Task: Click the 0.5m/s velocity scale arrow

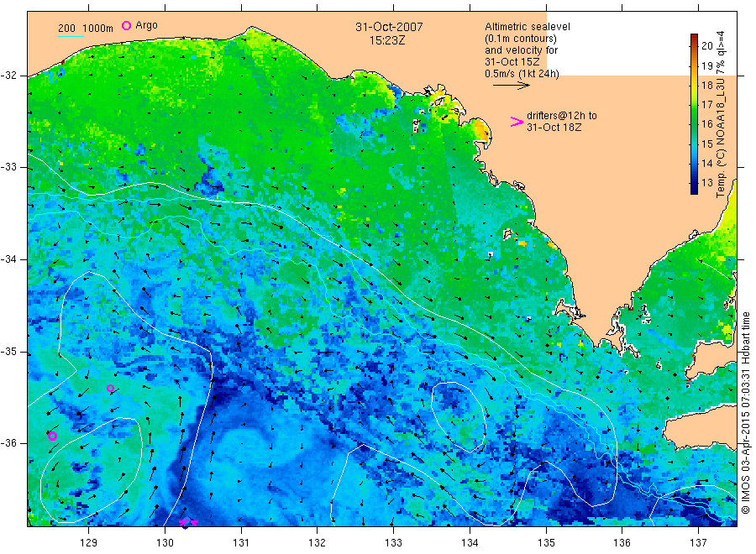Action: [511, 86]
